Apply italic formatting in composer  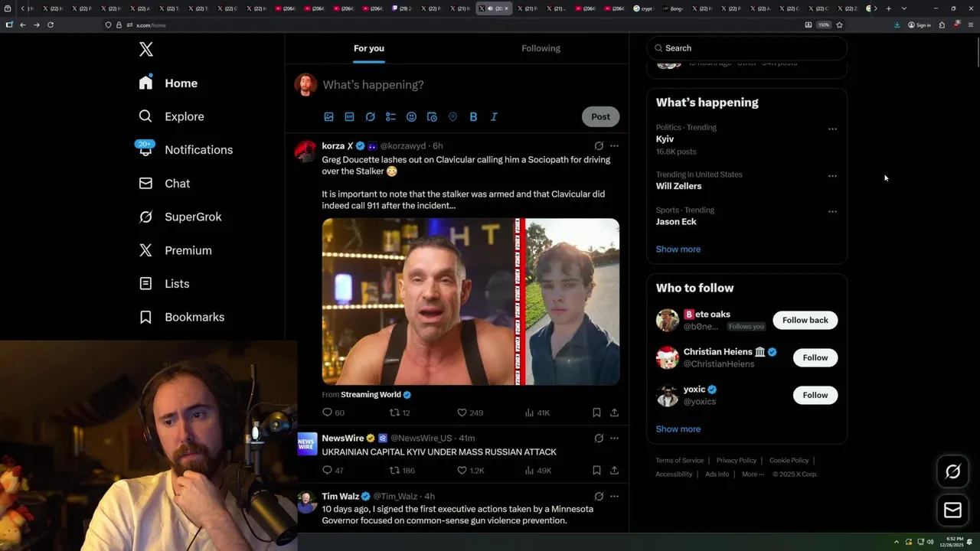pos(494,117)
